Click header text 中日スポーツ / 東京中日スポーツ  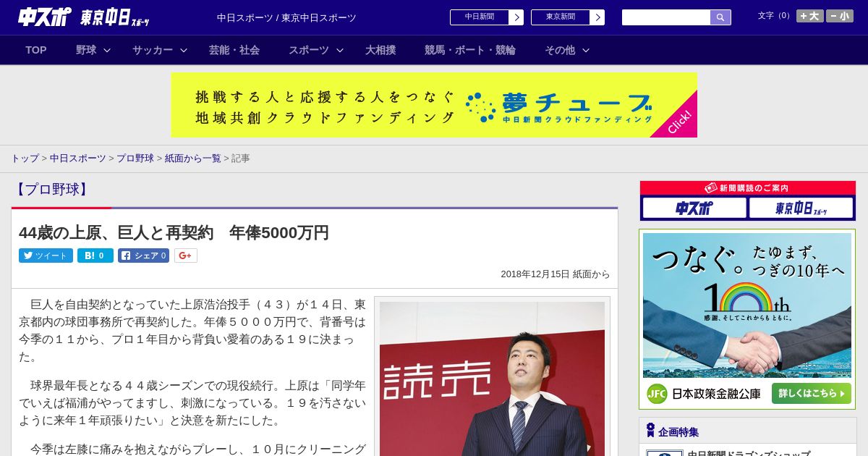point(286,18)
